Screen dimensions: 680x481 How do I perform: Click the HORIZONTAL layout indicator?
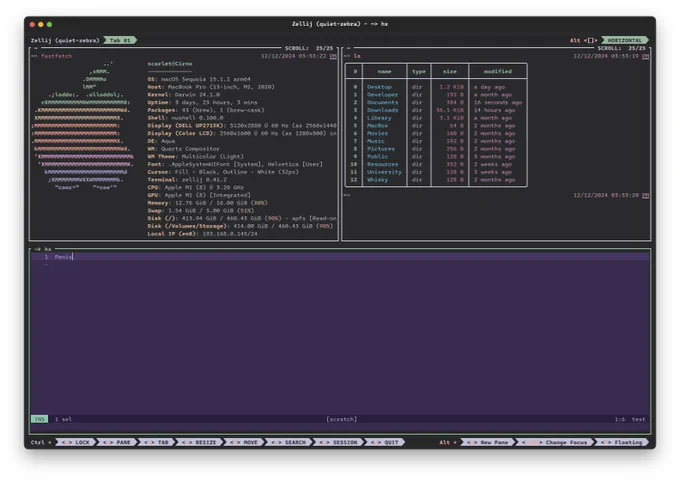click(624, 40)
